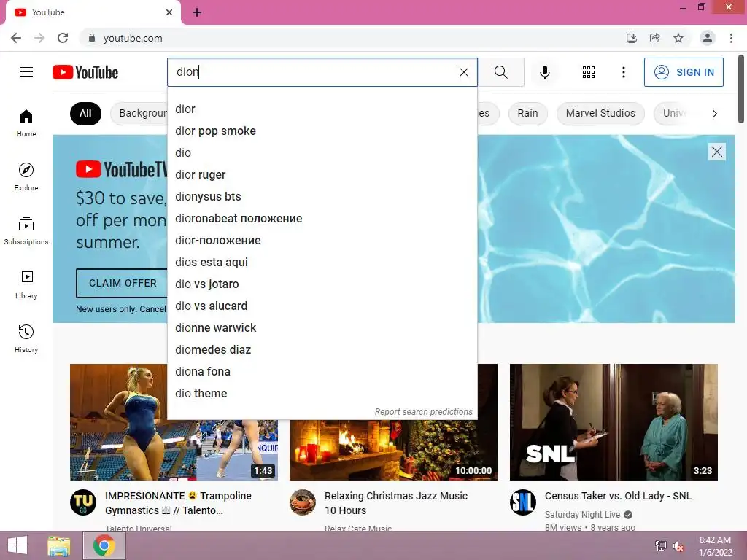
Task: Select the Background chip
Action: pos(139,113)
